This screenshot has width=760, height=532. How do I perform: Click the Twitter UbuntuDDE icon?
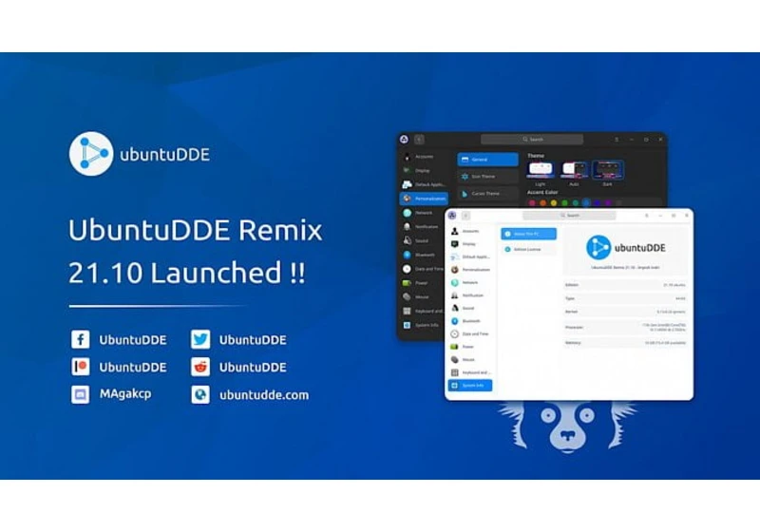(200, 340)
